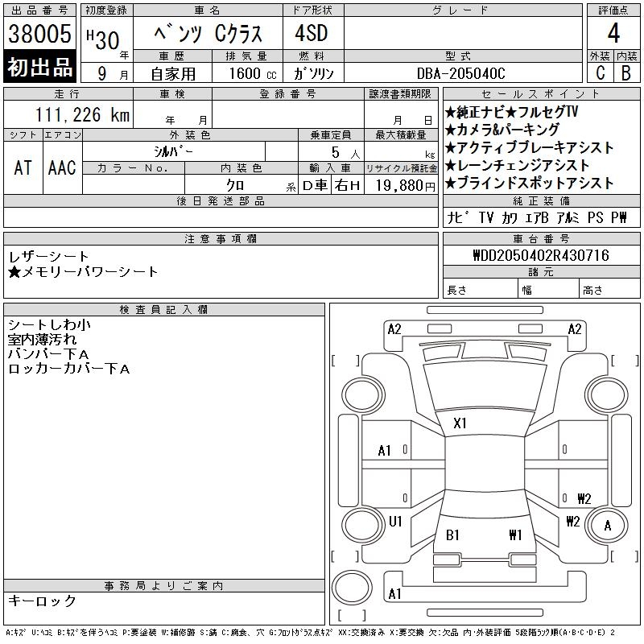Click the W1 mark on the trunk
Screen dimensions: 644x644
pyautogui.click(x=515, y=535)
